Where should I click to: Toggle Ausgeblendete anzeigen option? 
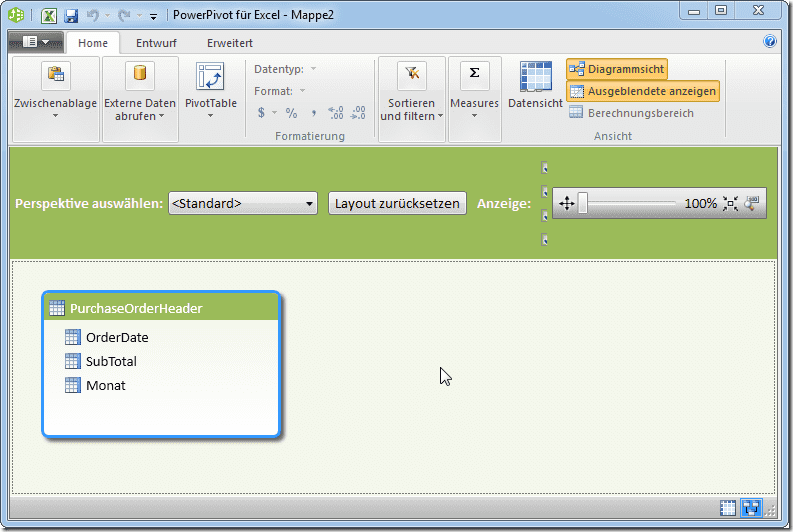tap(642, 91)
